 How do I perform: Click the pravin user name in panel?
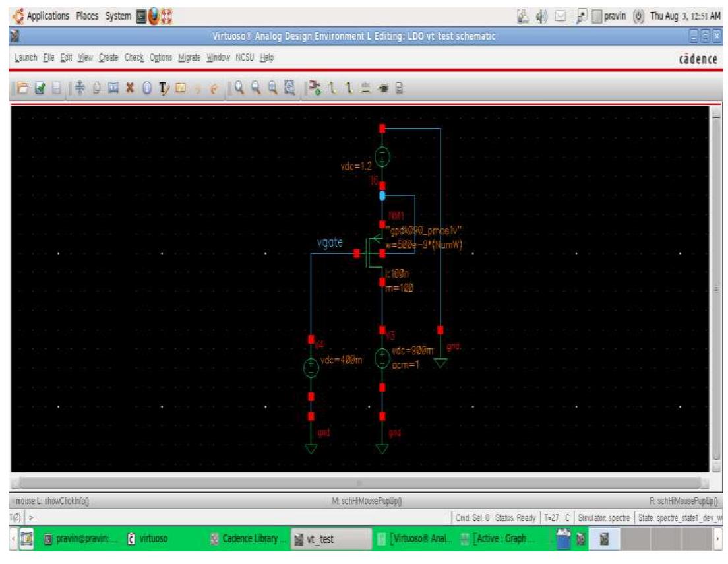pos(615,16)
